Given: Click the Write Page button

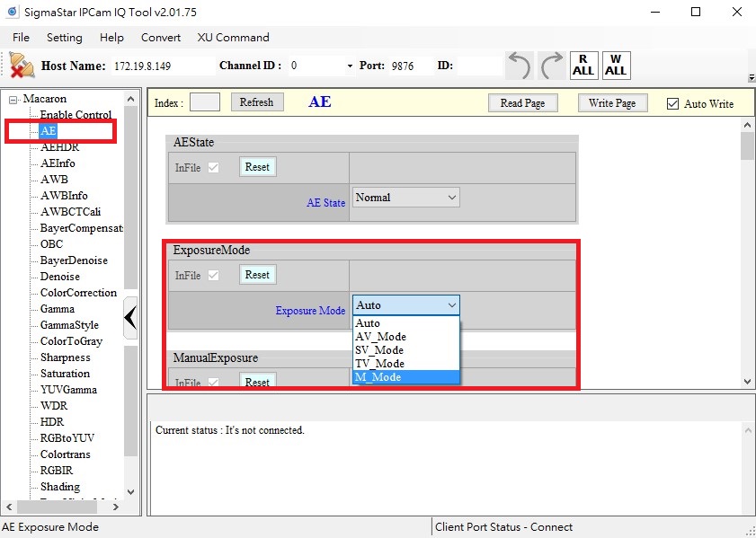Looking at the screenshot, I should 612,103.
